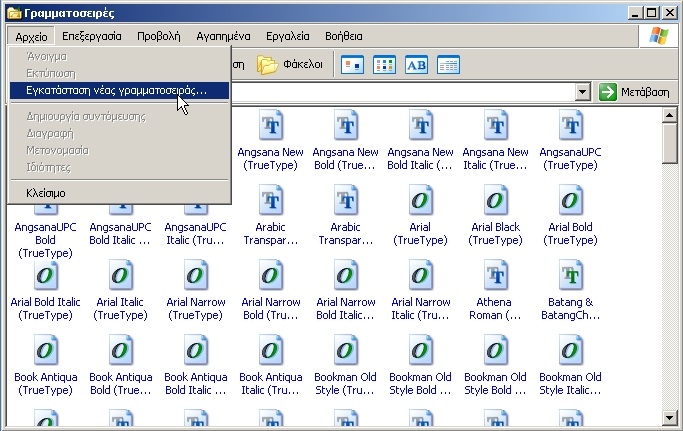Select the Angsana New Italic font icon
Viewport: 683px width, 431px height.
pyautogui.click(x=496, y=125)
